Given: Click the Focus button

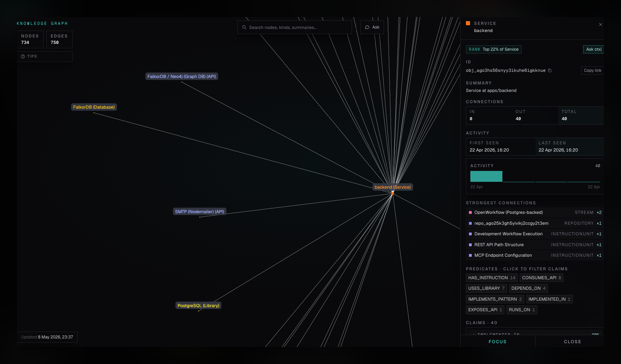Looking at the screenshot, I should (498, 342).
